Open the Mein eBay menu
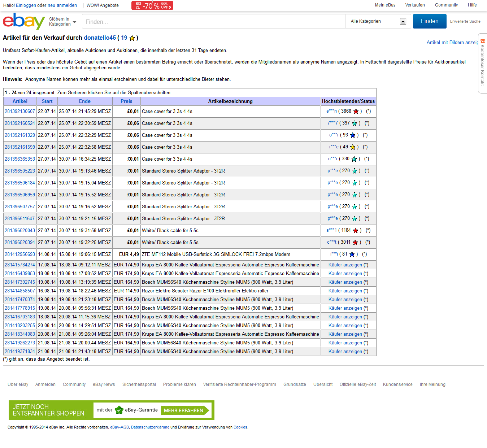 click(x=385, y=5)
